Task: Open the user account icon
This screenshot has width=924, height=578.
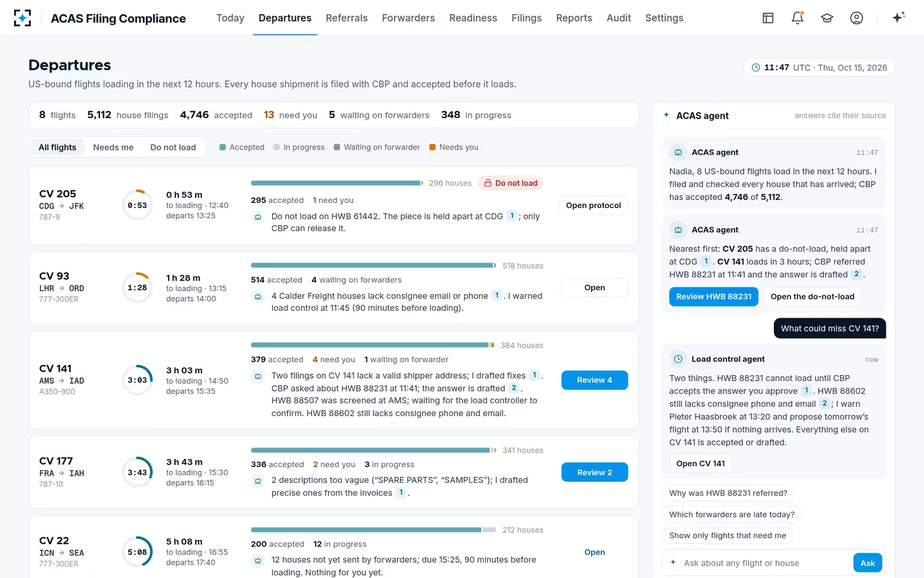Action: coord(857,18)
